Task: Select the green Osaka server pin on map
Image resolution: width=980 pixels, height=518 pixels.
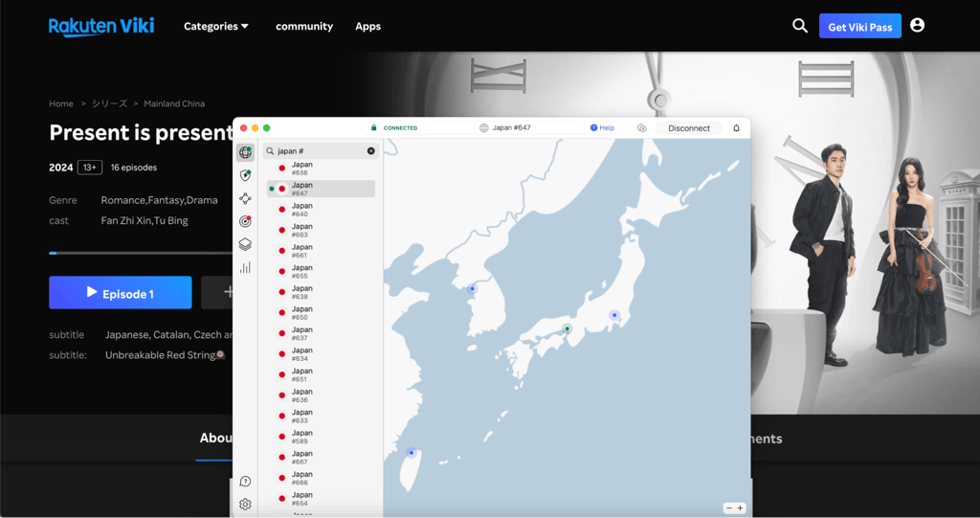Action: [x=567, y=328]
